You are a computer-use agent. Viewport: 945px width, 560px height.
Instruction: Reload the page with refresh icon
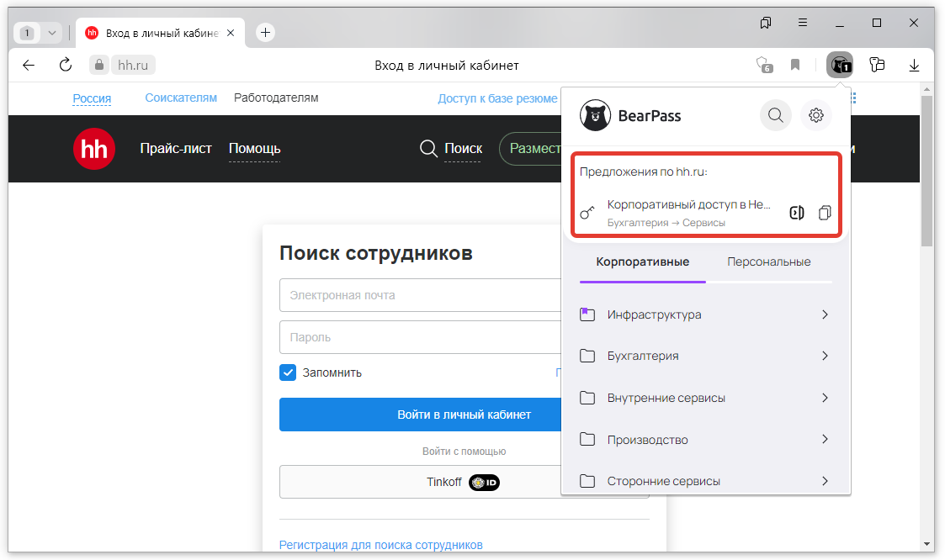(65, 65)
